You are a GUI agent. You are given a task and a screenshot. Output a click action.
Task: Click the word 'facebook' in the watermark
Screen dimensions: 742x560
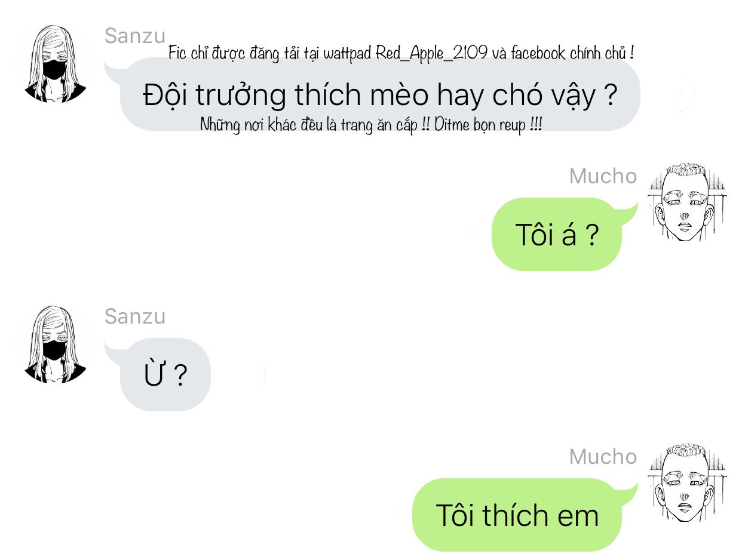point(538,53)
